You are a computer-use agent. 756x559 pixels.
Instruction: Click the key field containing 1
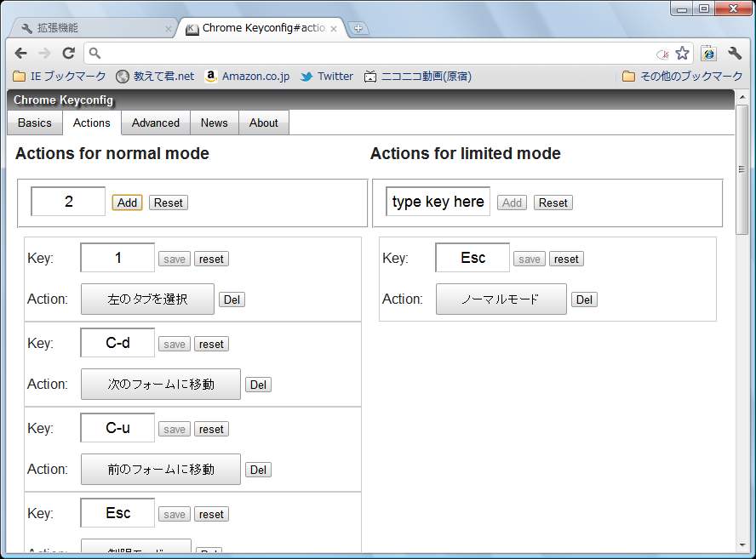(x=117, y=258)
